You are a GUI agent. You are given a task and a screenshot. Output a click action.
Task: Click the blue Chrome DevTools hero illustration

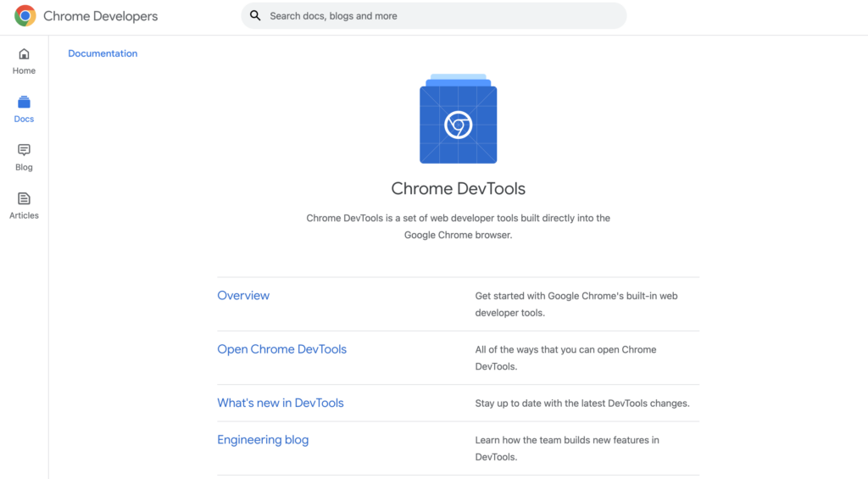[458, 120]
